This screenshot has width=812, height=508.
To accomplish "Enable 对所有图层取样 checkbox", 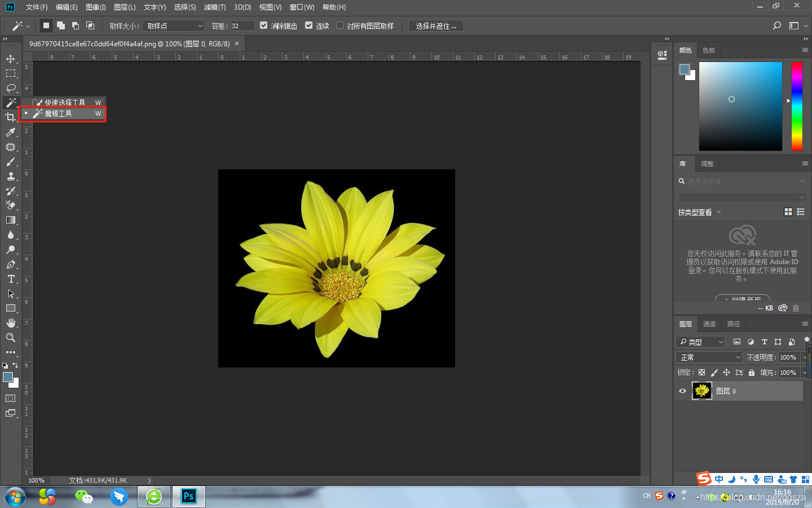I will 339,25.
